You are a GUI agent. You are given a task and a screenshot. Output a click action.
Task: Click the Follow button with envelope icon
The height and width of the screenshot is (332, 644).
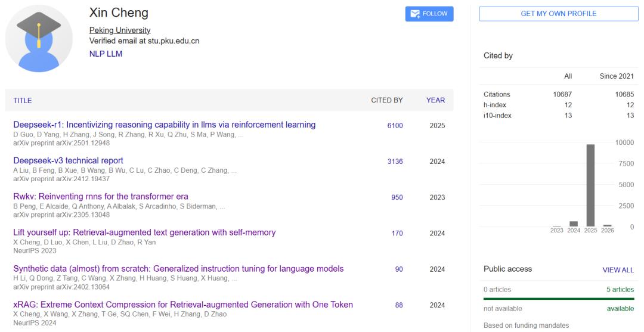pyautogui.click(x=429, y=14)
